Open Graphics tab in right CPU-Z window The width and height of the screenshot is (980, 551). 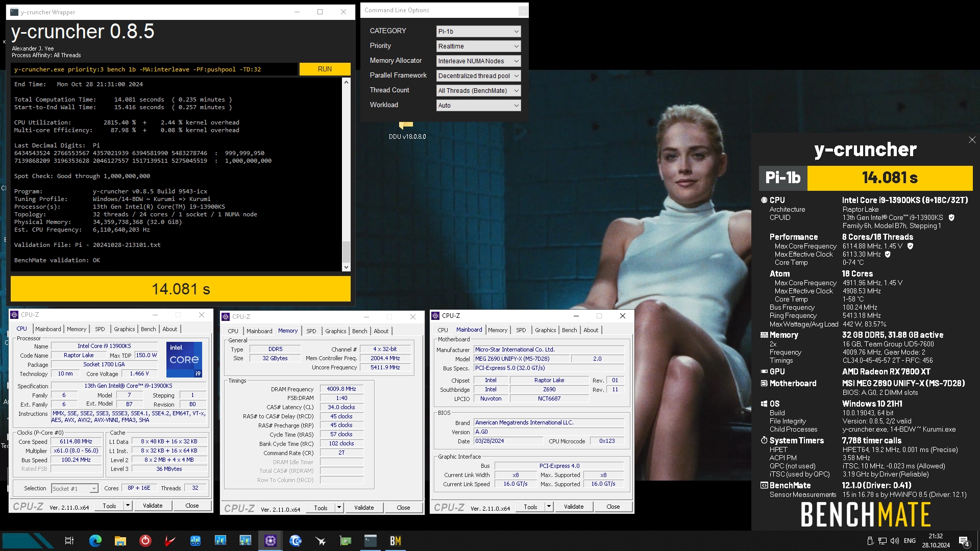[545, 330]
